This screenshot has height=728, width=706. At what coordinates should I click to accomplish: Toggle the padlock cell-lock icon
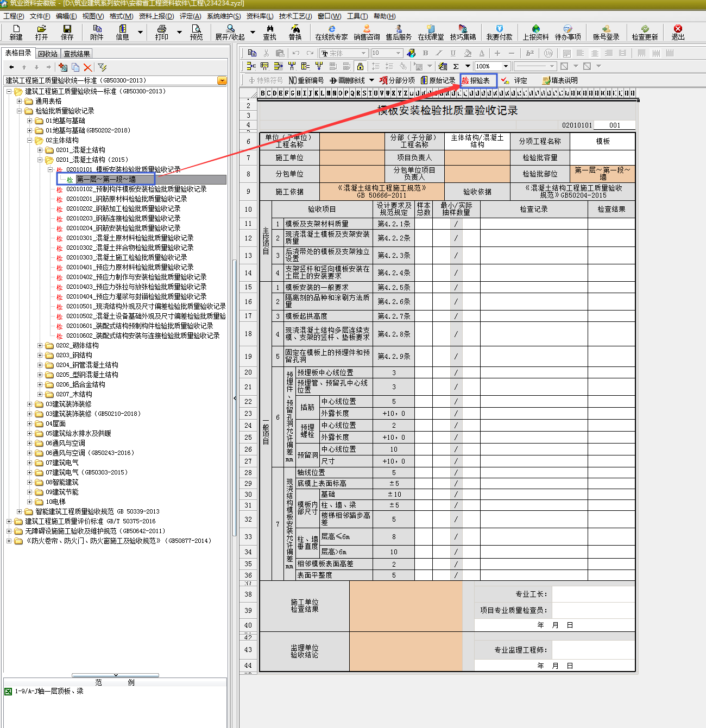tap(360, 66)
